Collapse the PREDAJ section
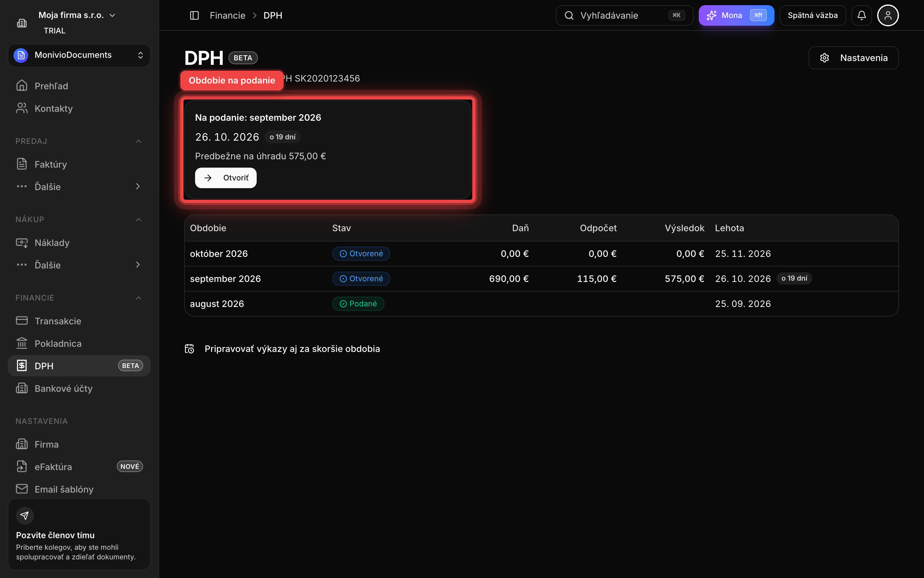Image resolution: width=924 pixels, height=578 pixels. tap(139, 141)
